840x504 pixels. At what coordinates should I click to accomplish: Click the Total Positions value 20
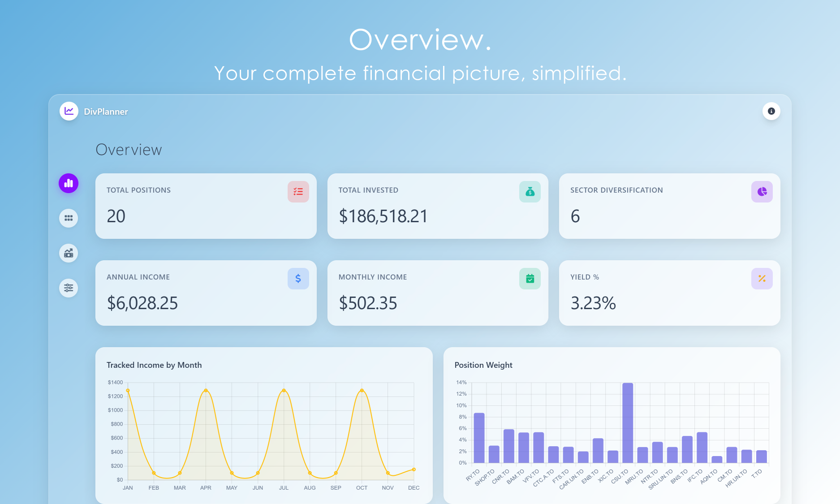click(x=116, y=216)
